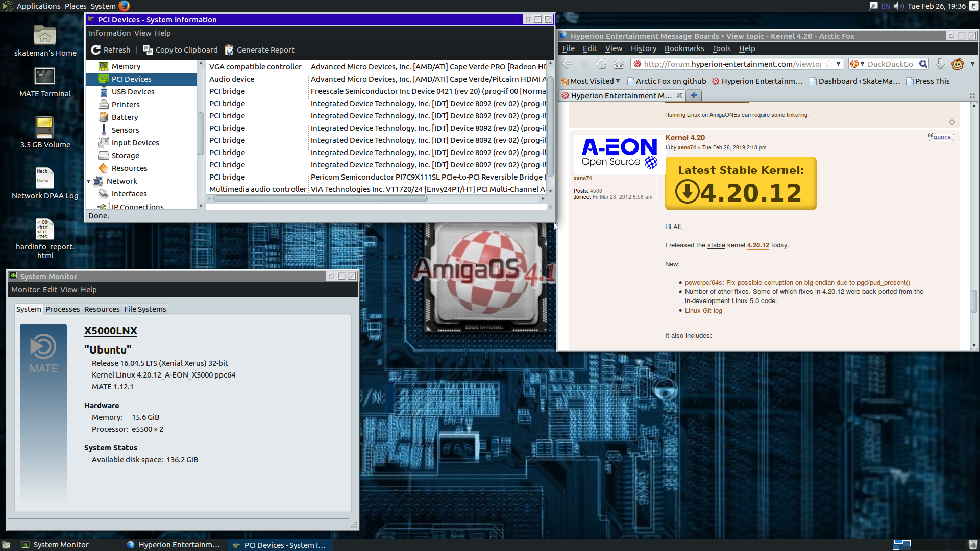
Task: Click the show desktop icon in the bottom panel
Action: pos(6,545)
